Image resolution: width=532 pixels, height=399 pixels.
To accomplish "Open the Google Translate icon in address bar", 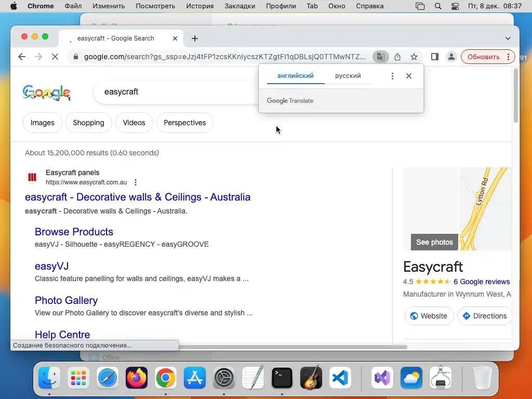I will (x=380, y=57).
